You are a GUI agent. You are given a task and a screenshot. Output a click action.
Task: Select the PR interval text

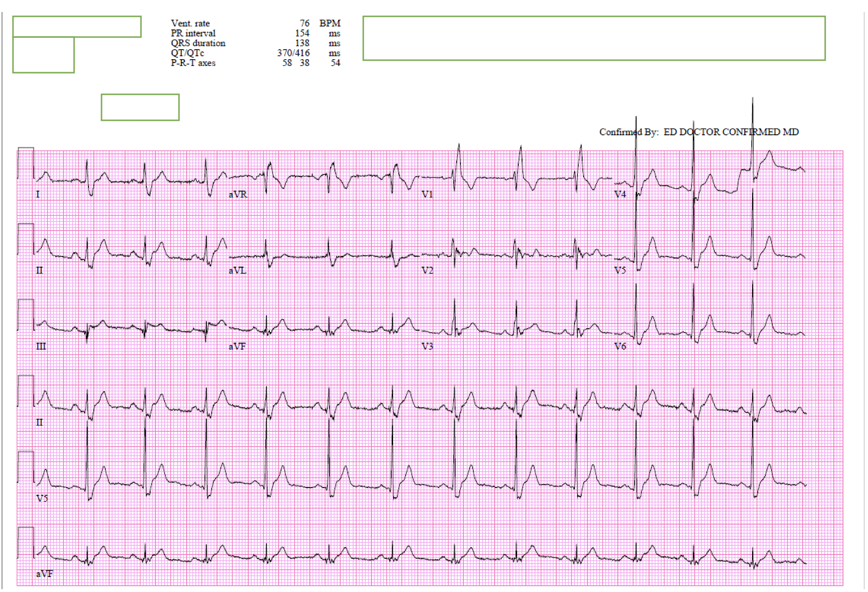click(x=193, y=33)
